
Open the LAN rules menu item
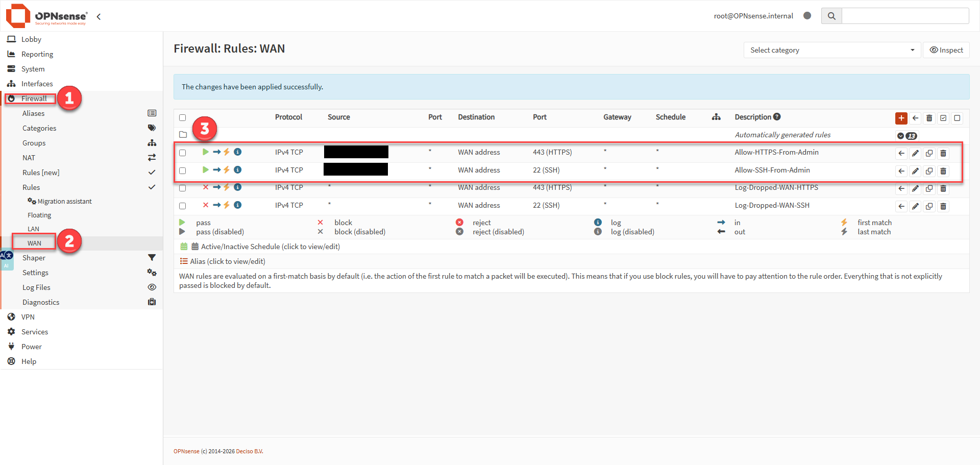34,229
